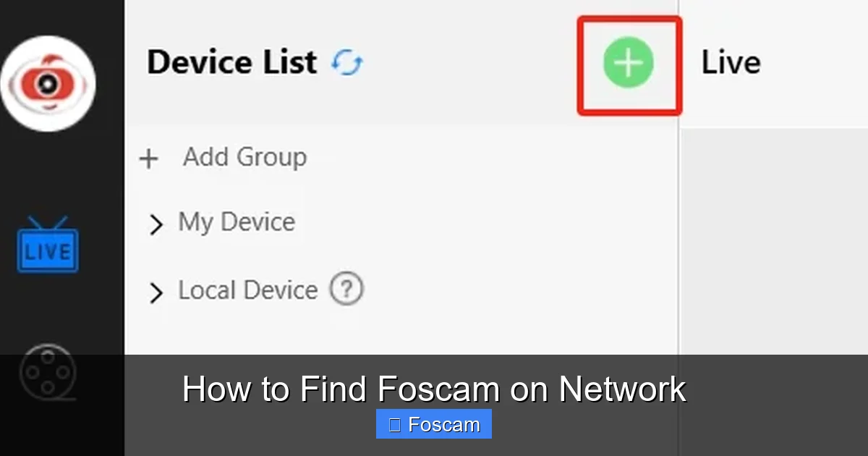The width and height of the screenshot is (868, 456).
Task: Click the Foscam eye logo camera graphic
Action: click(x=48, y=83)
